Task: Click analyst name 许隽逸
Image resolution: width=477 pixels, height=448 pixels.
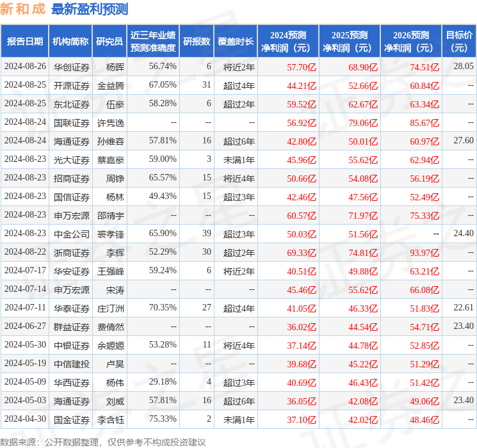Action: (111, 123)
